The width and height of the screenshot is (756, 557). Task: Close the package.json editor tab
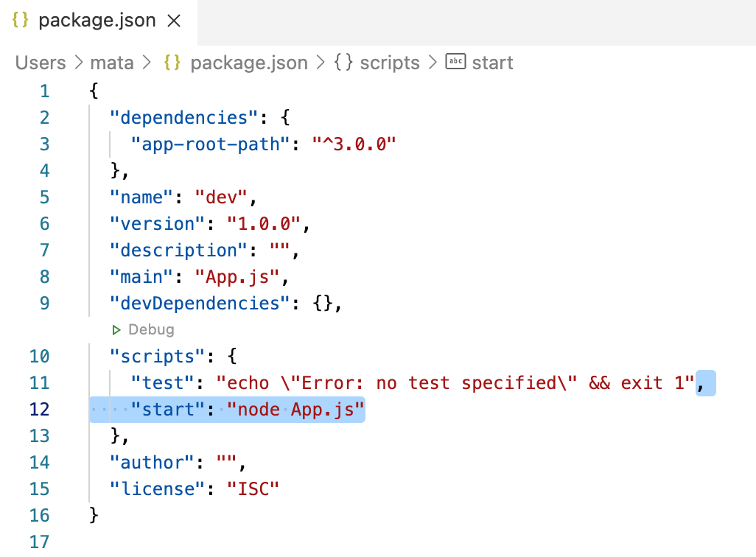click(x=174, y=21)
